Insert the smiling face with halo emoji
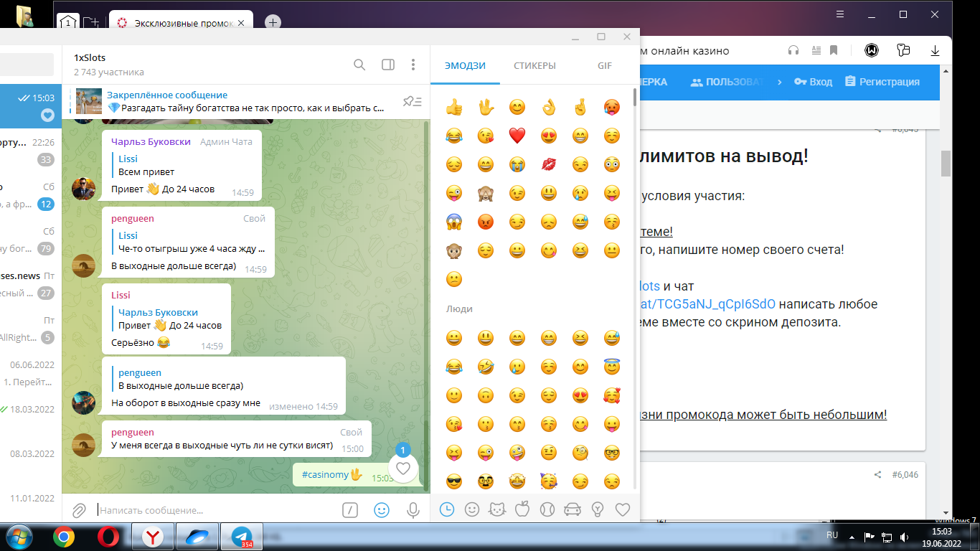The height and width of the screenshot is (551, 980). tap(612, 367)
